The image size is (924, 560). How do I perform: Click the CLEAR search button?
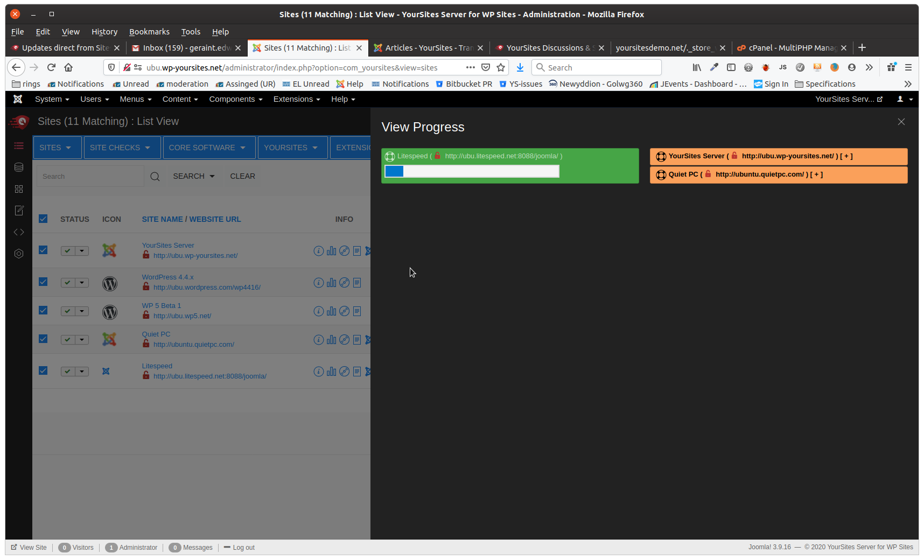[243, 177]
